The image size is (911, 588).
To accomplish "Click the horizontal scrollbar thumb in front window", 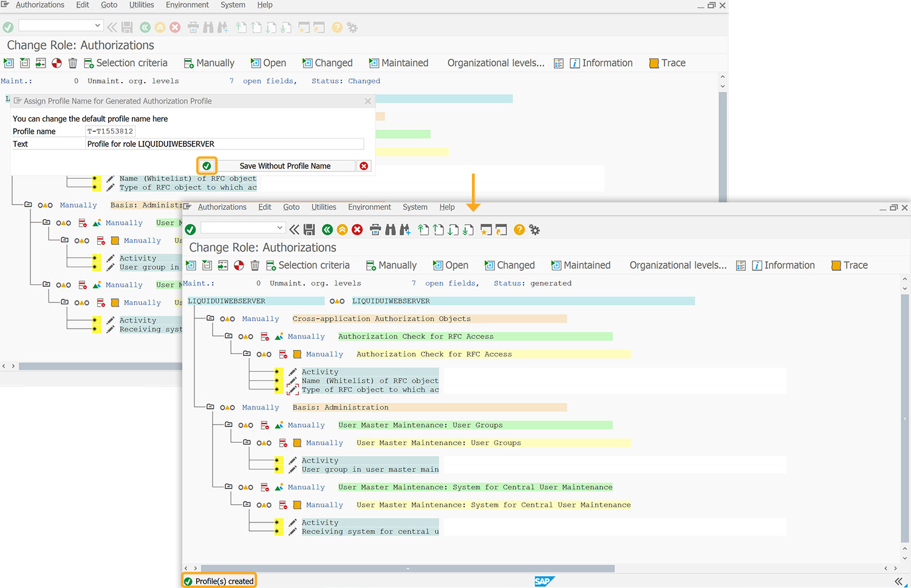I will coord(408,569).
